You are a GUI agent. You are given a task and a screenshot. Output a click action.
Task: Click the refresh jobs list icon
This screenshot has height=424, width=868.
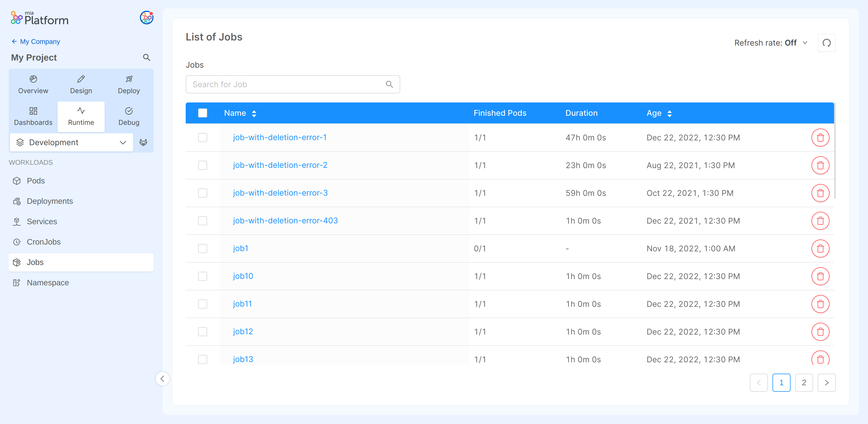(x=826, y=43)
